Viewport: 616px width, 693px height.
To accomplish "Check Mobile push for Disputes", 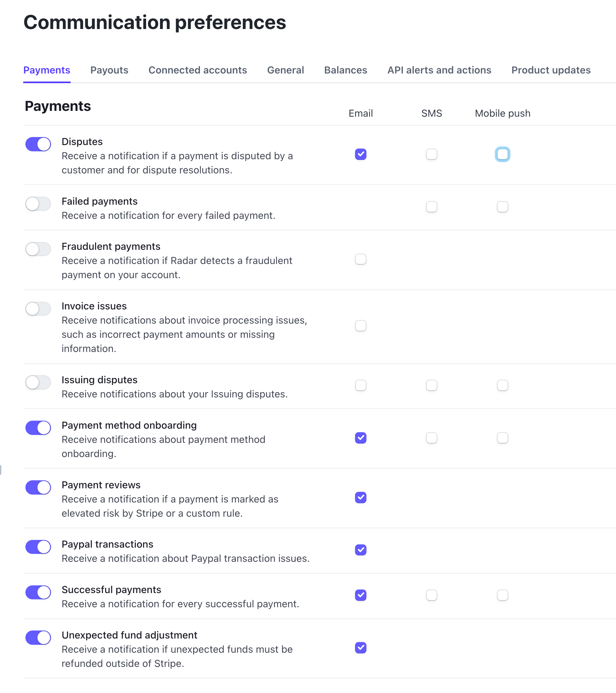I will 502,154.
